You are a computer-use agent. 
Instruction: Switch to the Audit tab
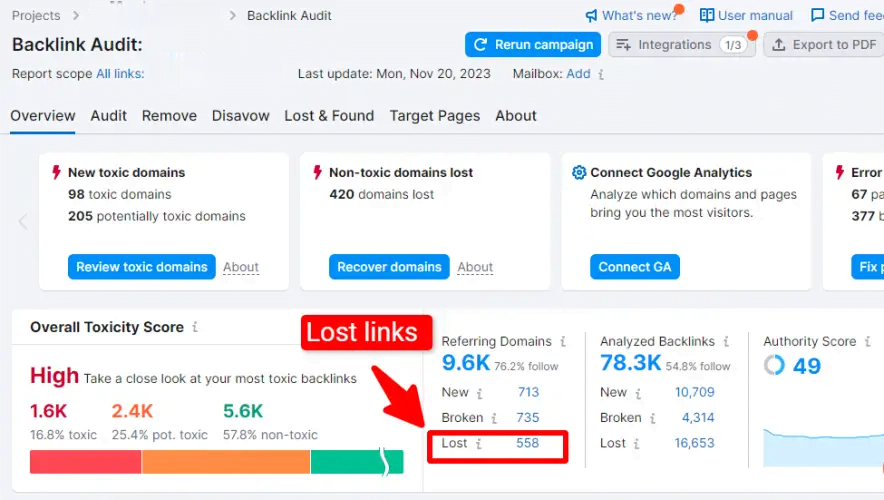pyautogui.click(x=109, y=116)
